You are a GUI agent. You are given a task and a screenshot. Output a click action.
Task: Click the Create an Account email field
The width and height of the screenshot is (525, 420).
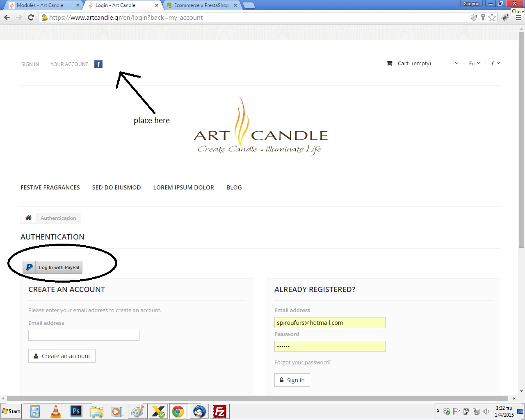[84, 335]
